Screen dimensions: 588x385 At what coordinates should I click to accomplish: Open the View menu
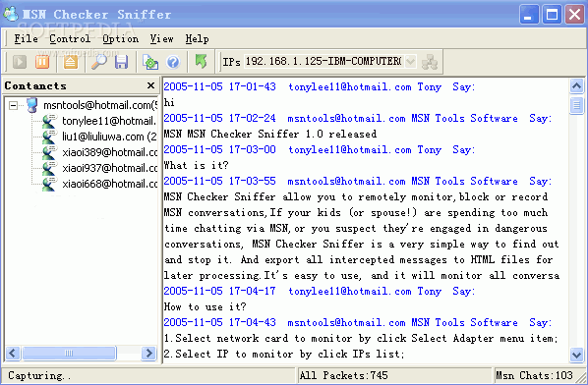pyautogui.click(x=161, y=38)
